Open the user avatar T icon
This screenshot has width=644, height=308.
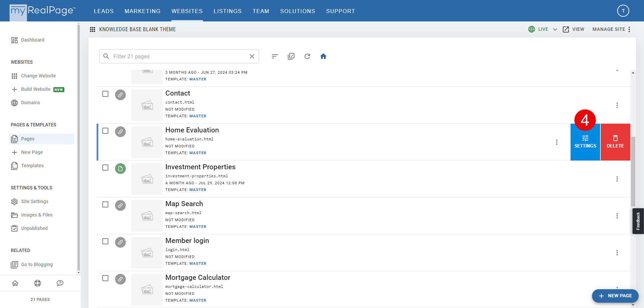(x=623, y=11)
